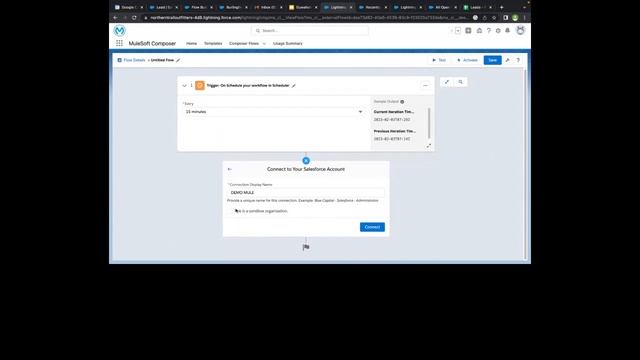Reload the browser page
The width and height of the screenshot is (640, 360).
point(134,18)
